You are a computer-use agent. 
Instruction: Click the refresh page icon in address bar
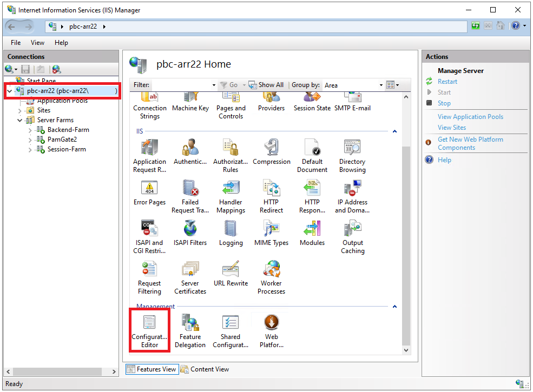476,26
